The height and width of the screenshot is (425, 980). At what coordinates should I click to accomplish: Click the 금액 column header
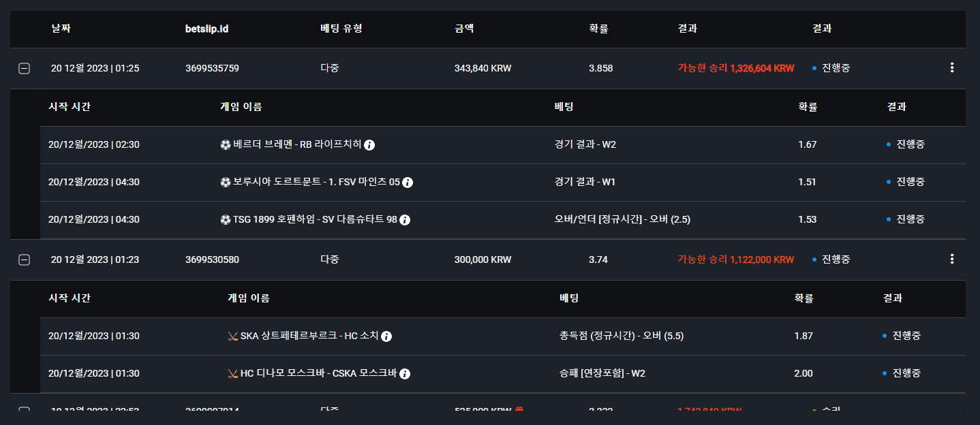464,29
